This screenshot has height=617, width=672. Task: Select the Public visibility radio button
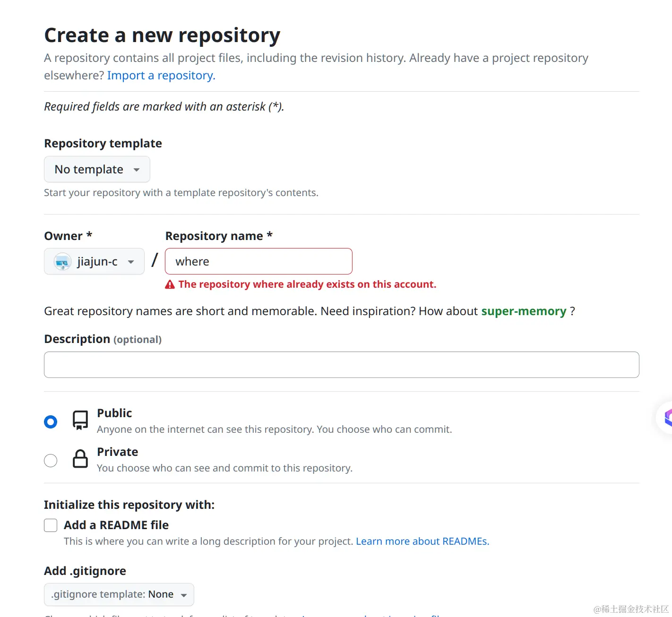[51, 421]
